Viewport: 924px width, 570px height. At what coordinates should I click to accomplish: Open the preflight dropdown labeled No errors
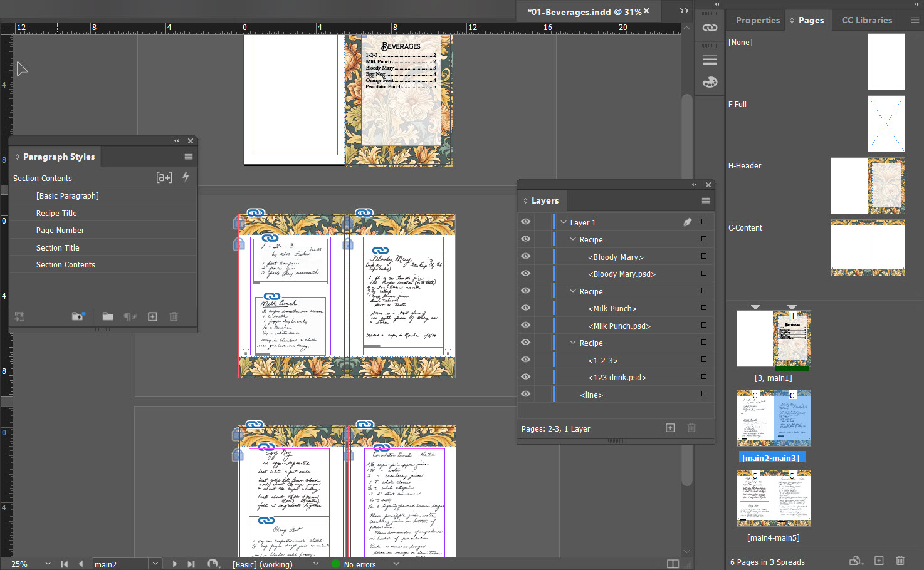click(x=396, y=564)
